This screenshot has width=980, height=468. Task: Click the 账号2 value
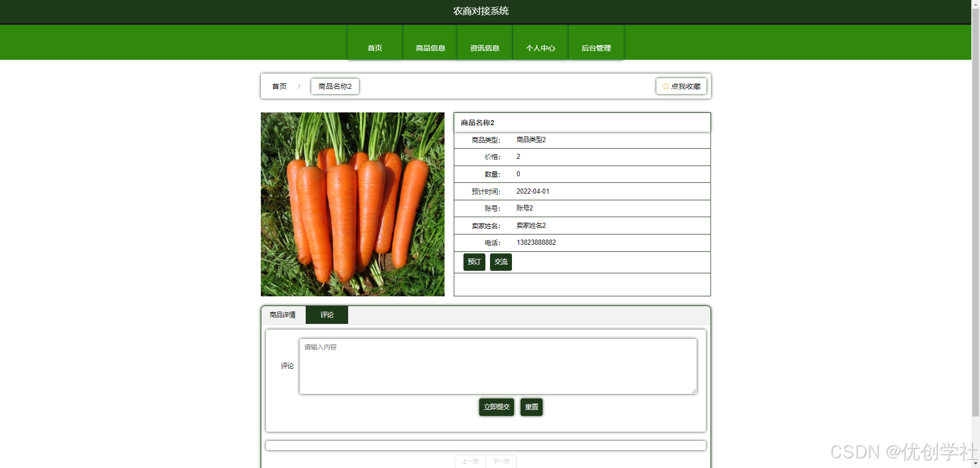pos(525,208)
